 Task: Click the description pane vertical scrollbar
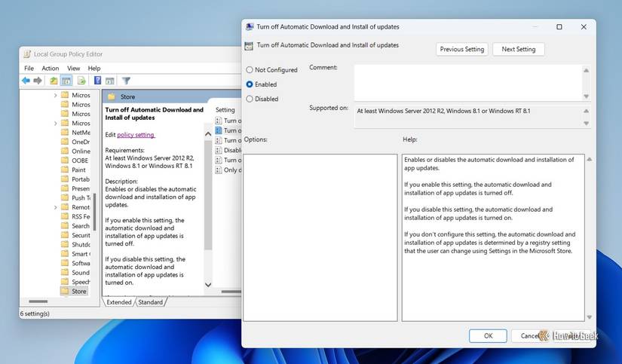(x=208, y=211)
